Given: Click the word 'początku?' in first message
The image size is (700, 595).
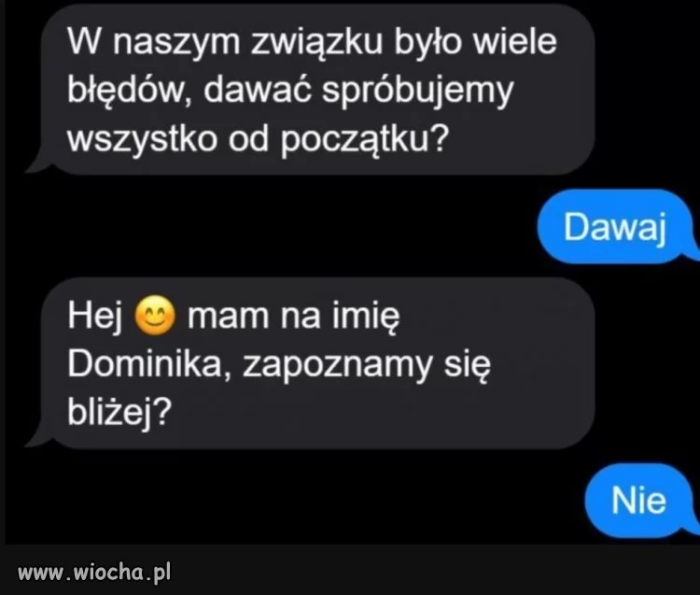Looking at the screenshot, I should coord(364,138).
